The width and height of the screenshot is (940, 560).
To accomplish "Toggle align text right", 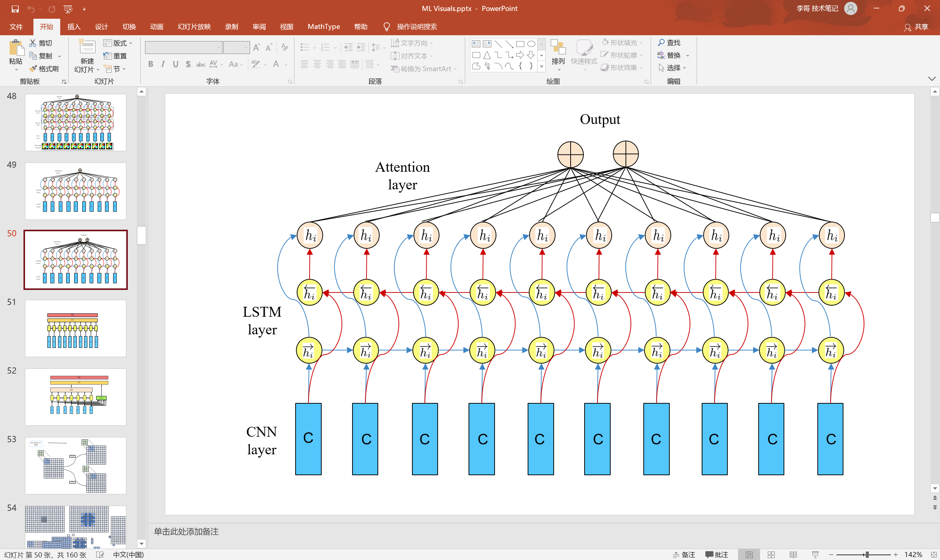I will (x=330, y=64).
